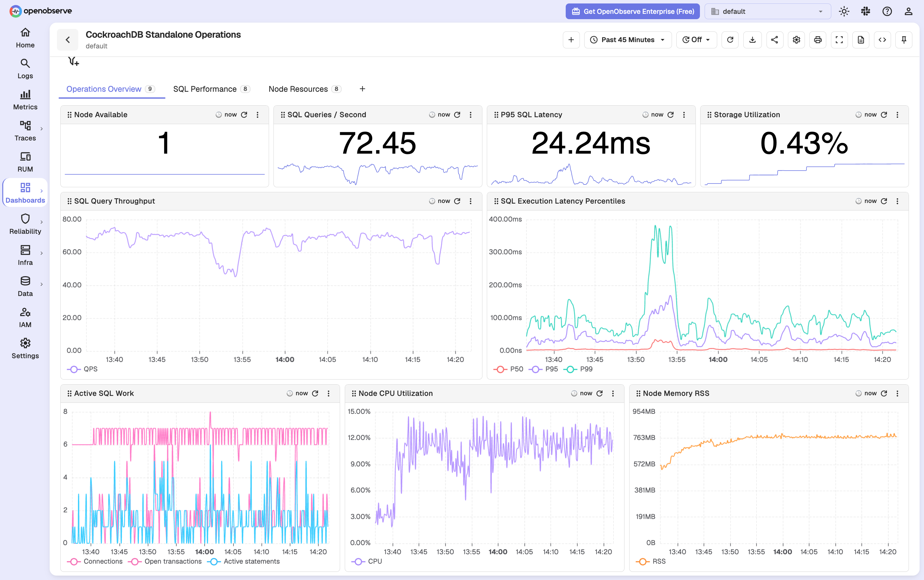Refresh the Storage Utilization panel

(884, 115)
